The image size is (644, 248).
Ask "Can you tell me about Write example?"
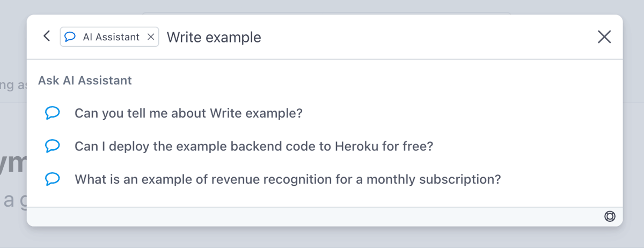pos(188,113)
